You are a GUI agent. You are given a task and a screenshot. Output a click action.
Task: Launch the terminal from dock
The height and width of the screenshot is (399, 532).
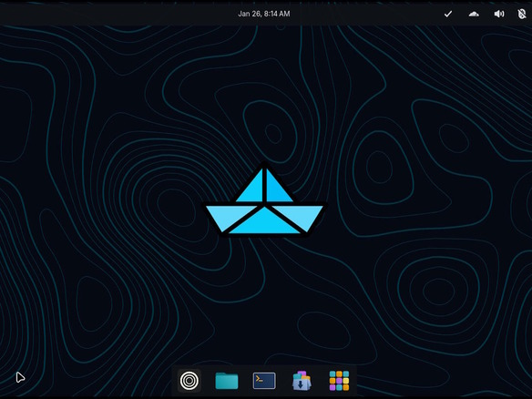[264, 381]
